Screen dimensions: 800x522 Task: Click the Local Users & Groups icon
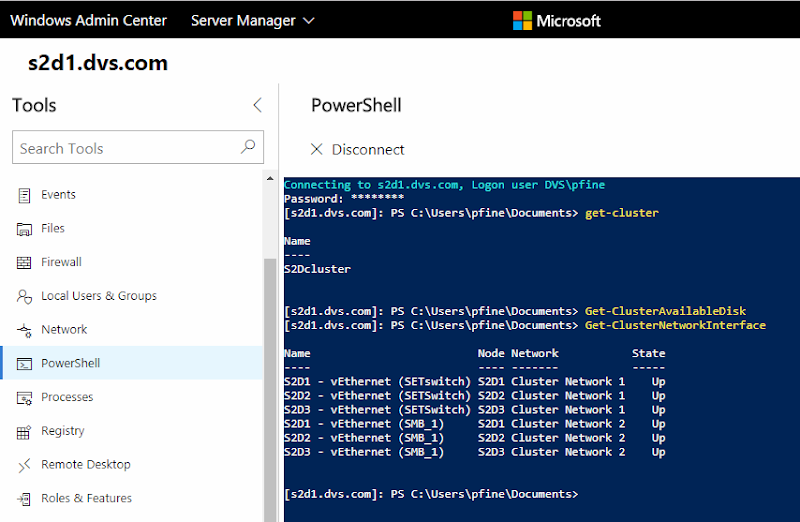click(x=24, y=296)
